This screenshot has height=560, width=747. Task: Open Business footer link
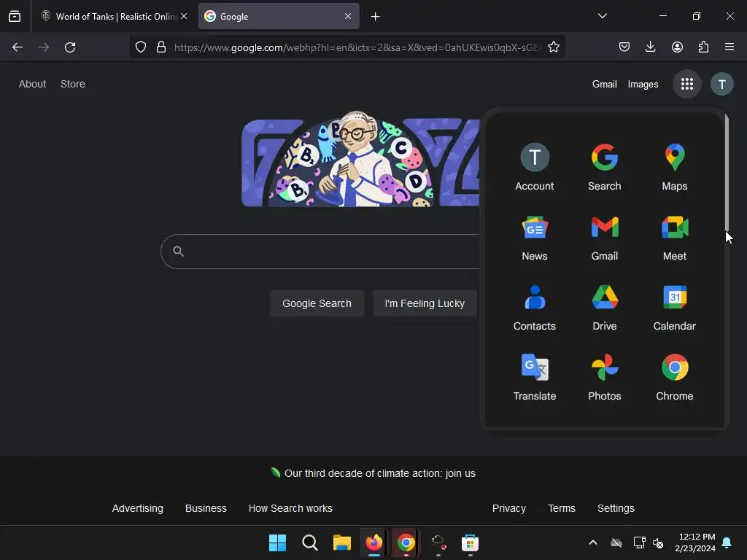(206, 508)
